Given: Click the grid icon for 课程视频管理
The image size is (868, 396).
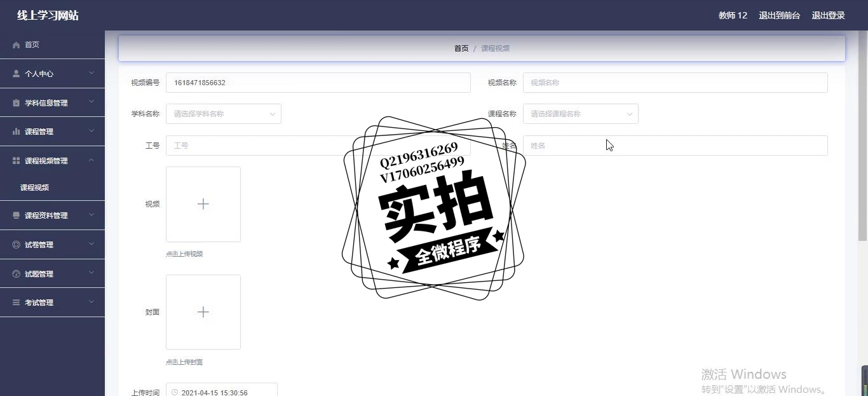Looking at the screenshot, I should (x=17, y=161).
